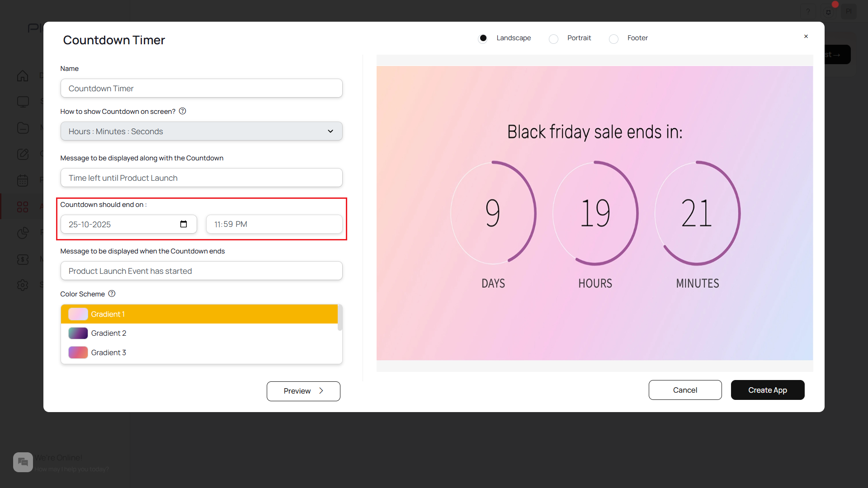
Task: Select the Portrait orientation radio button
Action: 553,39
